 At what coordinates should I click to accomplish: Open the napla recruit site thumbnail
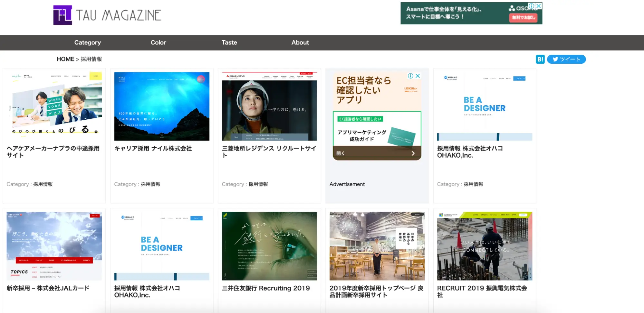[x=54, y=106]
